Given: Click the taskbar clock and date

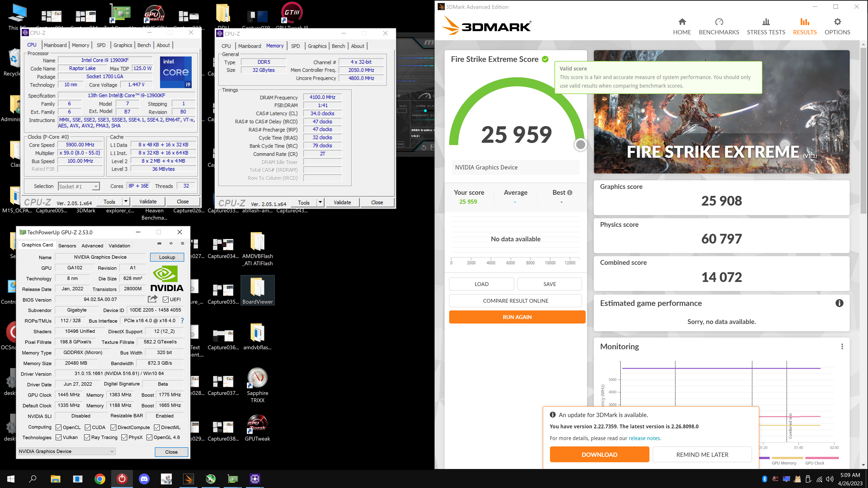Looking at the screenshot, I should tap(850, 479).
